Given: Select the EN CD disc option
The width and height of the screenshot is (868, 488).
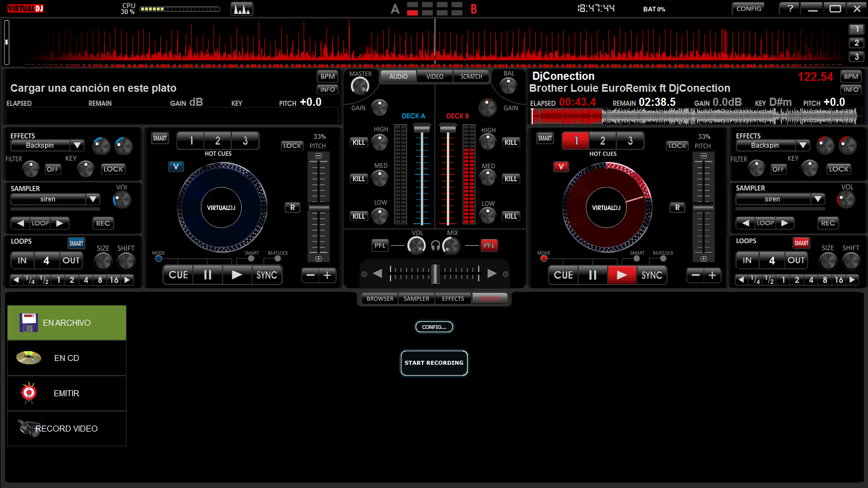Looking at the screenshot, I should (x=67, y=358).
